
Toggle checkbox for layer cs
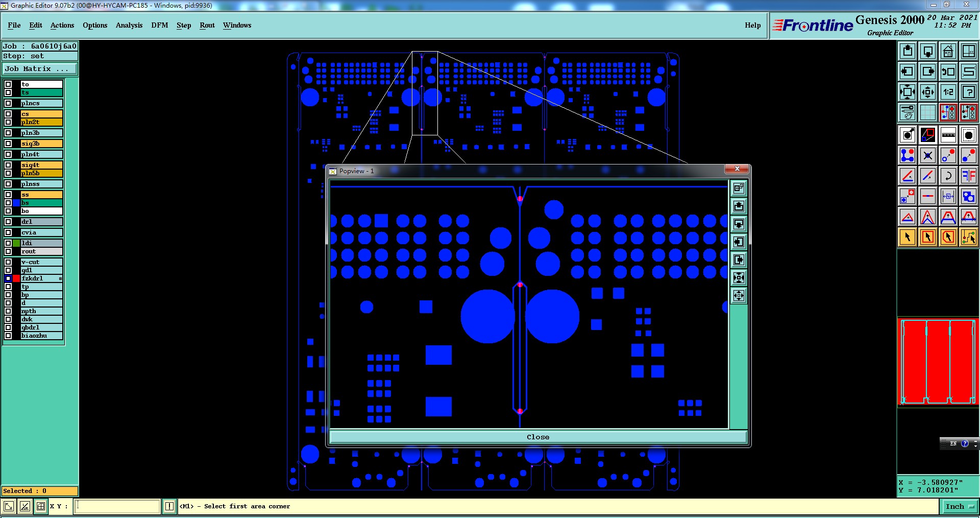click(x=8, y=114)
